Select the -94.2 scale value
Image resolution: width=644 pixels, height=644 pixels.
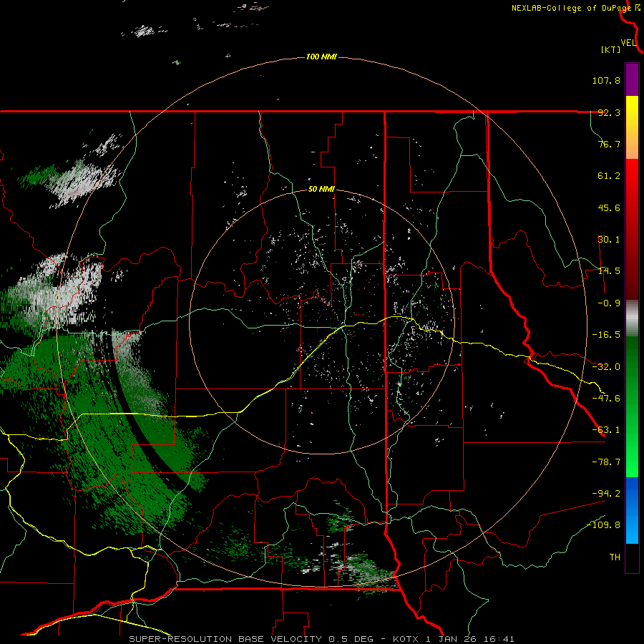tap(606, 493)
